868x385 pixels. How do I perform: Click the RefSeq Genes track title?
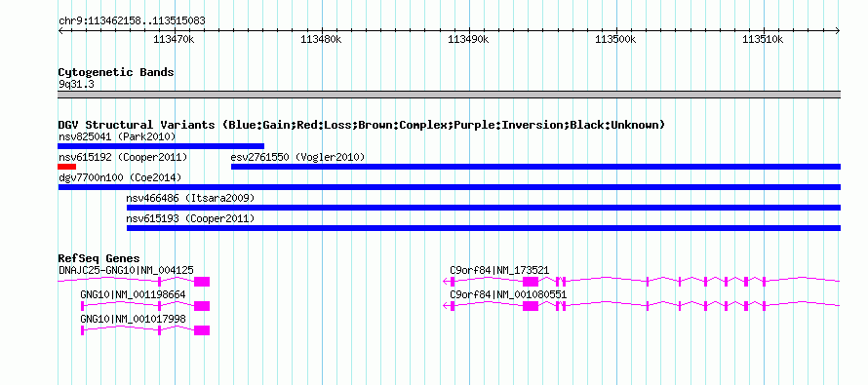tap(99, 258)
